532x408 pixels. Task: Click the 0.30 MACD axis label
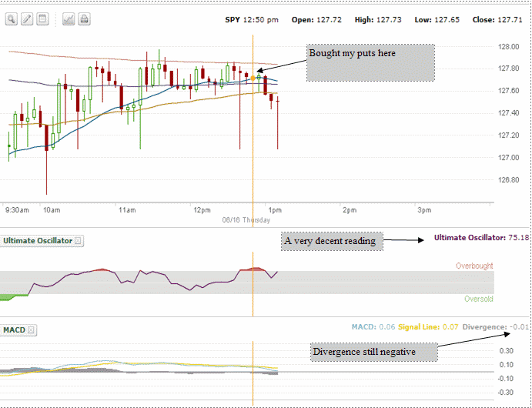pyautogui.click(x=507, y=351)
